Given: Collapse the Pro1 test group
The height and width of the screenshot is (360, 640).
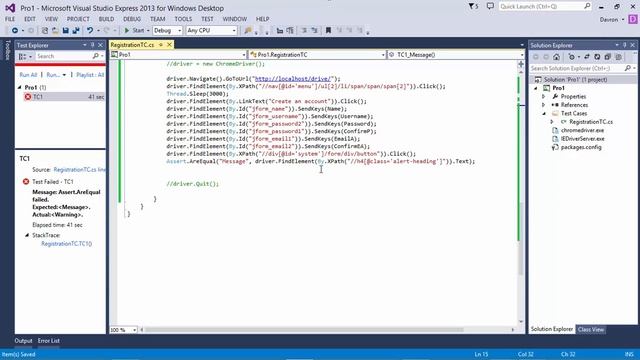Looking at the screenshot, I should tap(19, 87).
